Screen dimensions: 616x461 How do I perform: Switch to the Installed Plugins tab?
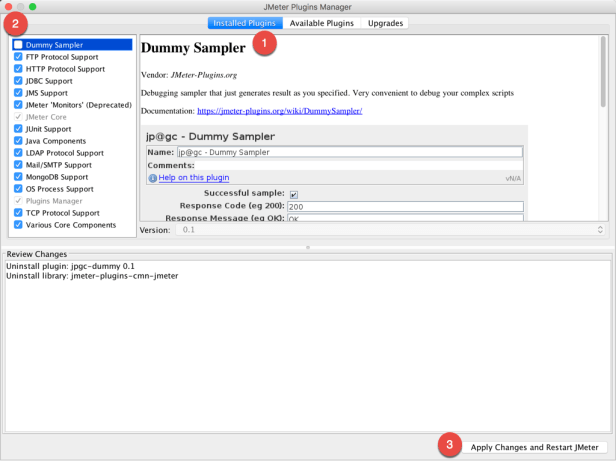click(245, 23)
